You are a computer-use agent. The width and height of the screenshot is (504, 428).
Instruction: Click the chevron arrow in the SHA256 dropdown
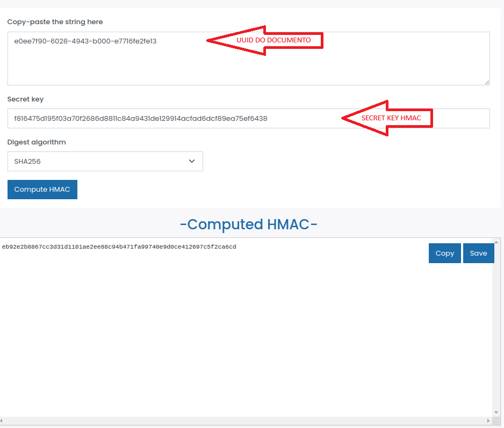point(192,161)
